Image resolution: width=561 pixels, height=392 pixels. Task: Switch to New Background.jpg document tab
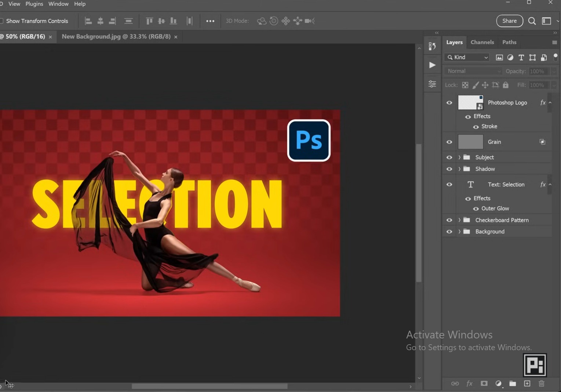tap(116, 37)
